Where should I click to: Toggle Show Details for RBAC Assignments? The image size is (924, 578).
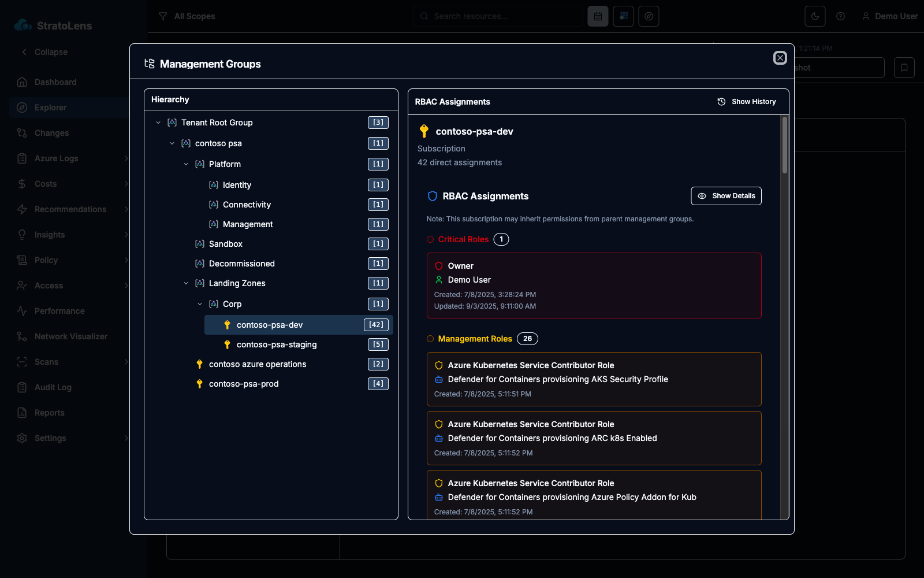tap(726, 196)
